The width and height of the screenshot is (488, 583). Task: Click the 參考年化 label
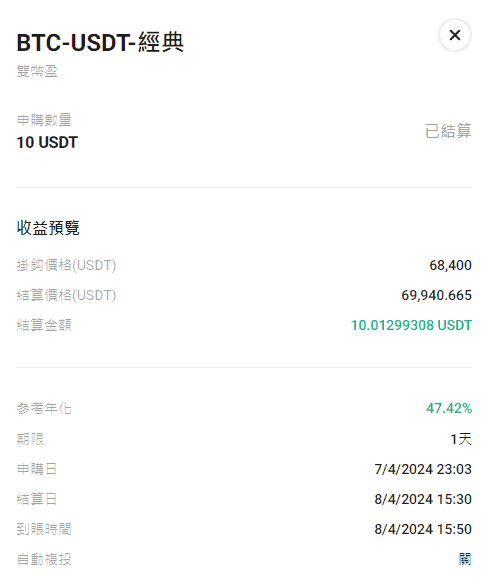click(44, 408)
